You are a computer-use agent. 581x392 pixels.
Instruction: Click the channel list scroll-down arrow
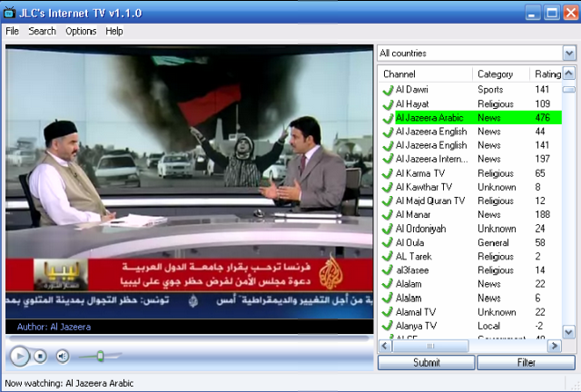569,331
